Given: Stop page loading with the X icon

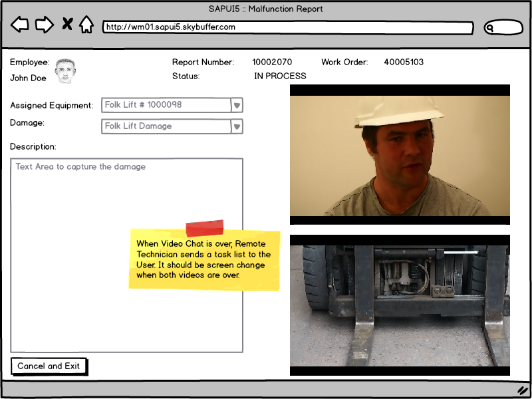Looking at the screenshot, I should tap(67, 25).
